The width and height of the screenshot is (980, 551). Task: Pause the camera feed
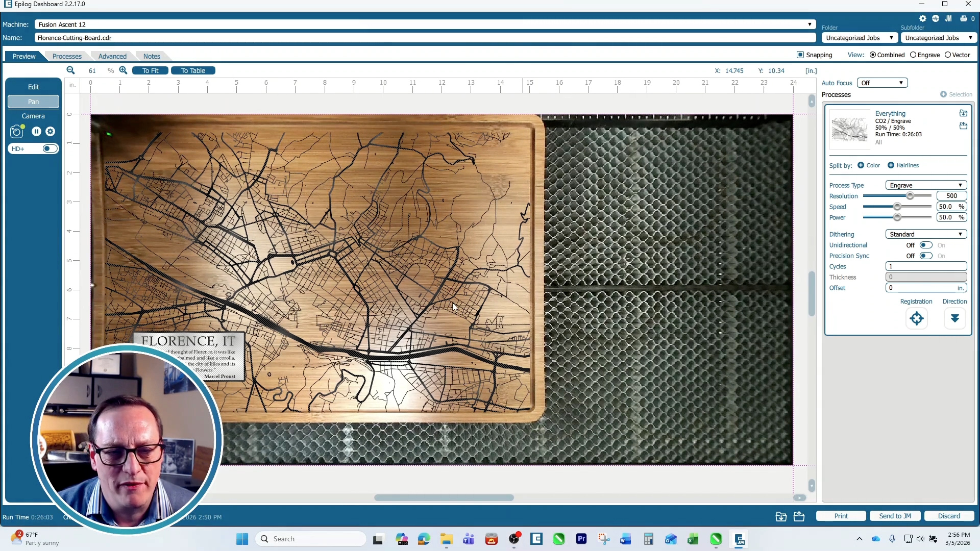pos(36,131)
